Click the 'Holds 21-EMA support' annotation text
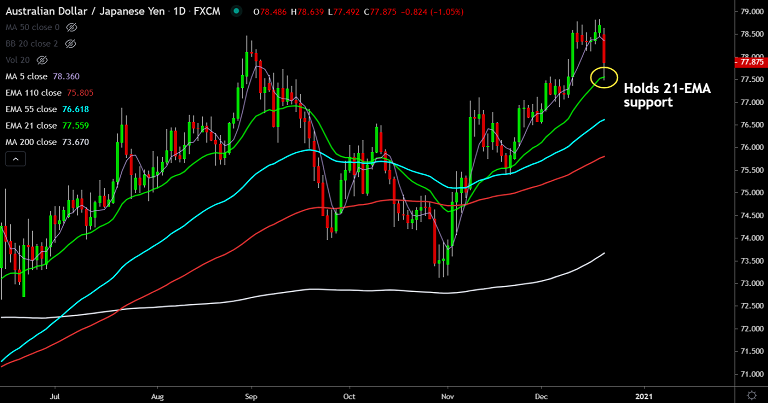This screenshot has width=768, height=403. (x=667, y=95)
